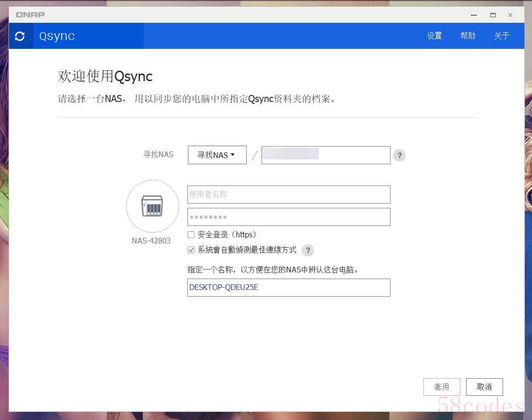Minimize the Qsync window
The image size is (532, 420).
[x=474, y=15]
